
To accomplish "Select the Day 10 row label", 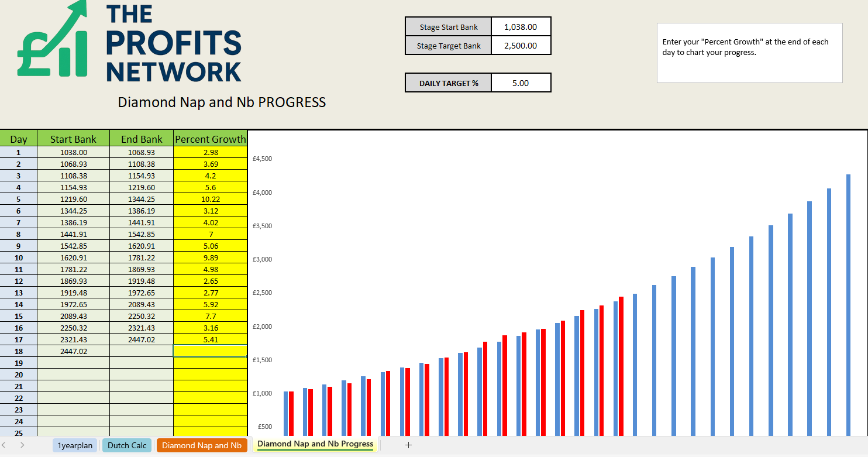I will [x=19, y=257].
